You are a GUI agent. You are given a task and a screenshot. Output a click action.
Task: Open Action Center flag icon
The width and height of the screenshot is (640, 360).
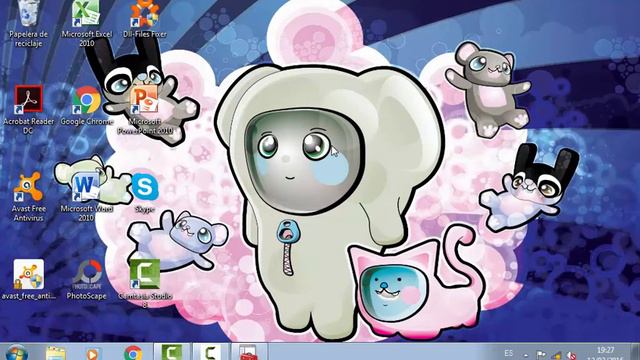click(540, 356)
